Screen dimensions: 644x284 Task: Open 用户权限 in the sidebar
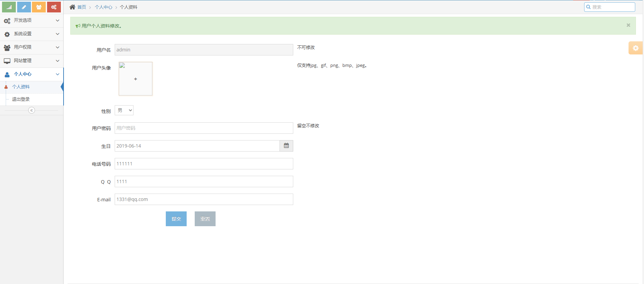coord(32,47)
